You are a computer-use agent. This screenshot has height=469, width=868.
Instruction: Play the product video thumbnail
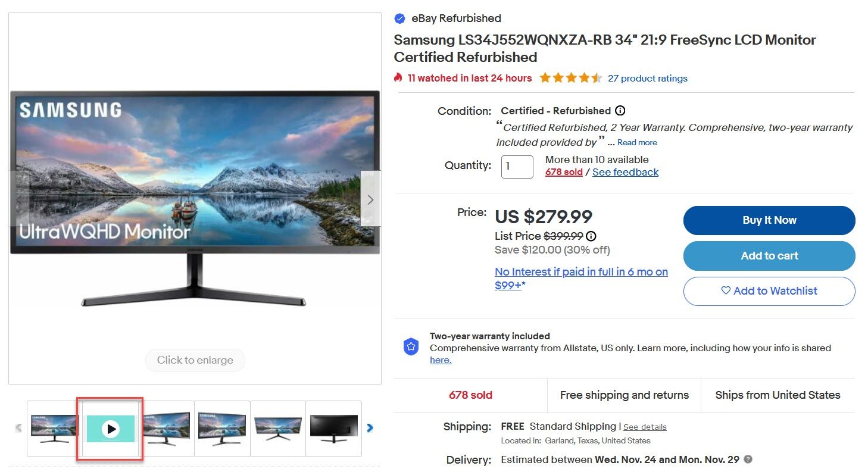click(x=110, y=429)
